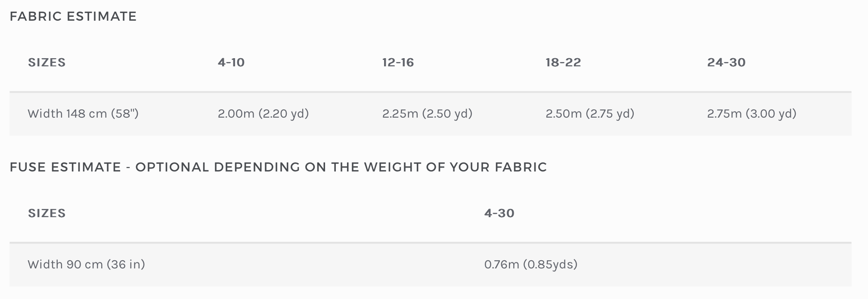Select the 4-30 size column header
Viewport: 868px width, 299px height.
[x=499, y=213]
